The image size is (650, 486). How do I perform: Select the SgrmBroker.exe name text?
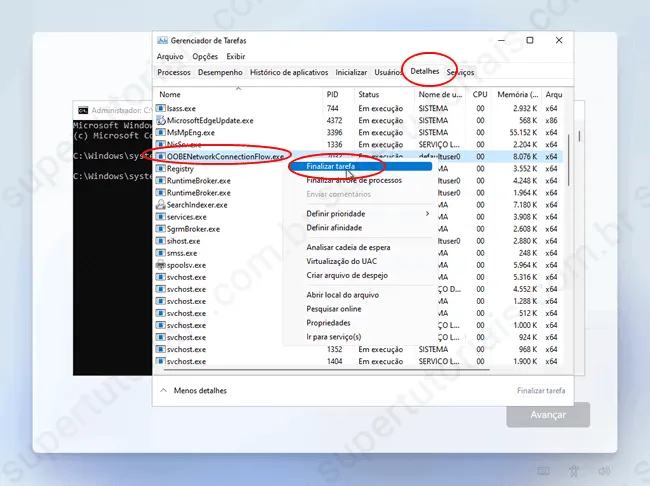click(x=193, y=228)
